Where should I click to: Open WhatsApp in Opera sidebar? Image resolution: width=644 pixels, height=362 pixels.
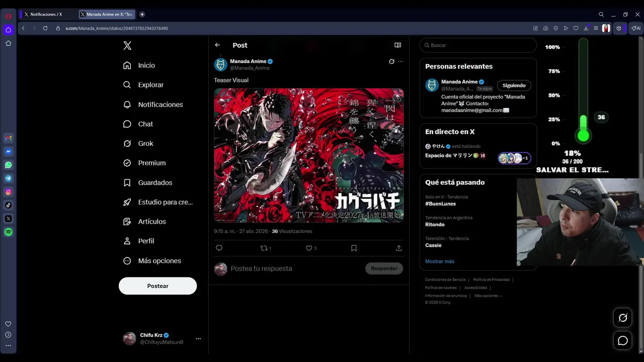pyautogui.click(x=8, y=165)
